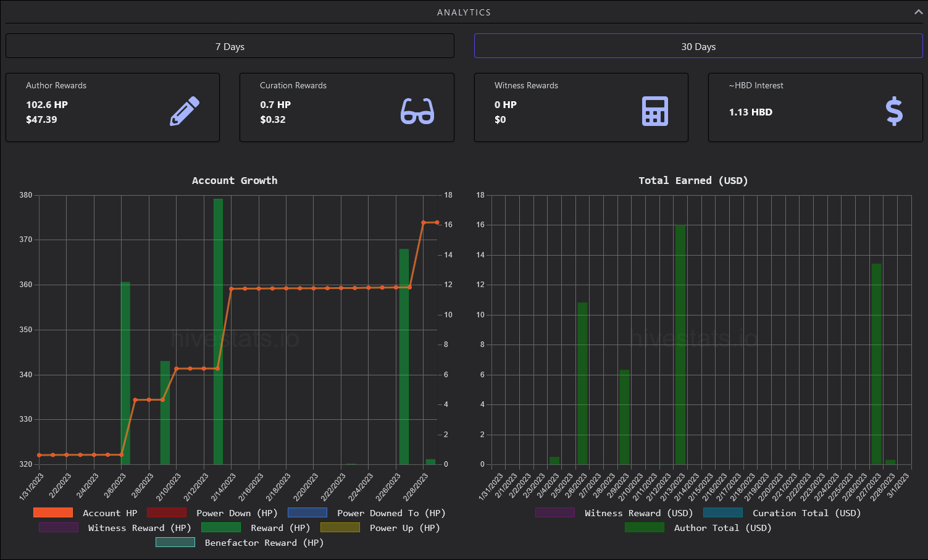
Task: Toggle Curation Total (USD) legend swatch
Action: tap(723, 512)
